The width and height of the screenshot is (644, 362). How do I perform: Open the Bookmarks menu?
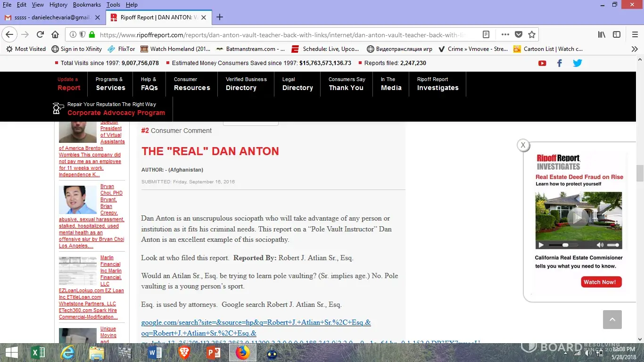tap(87, 5)
